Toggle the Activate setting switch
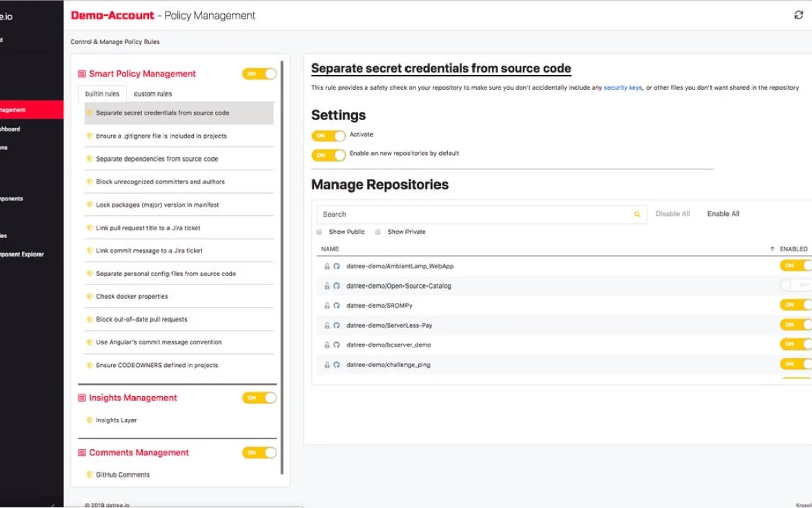 [x=328, y=136]
